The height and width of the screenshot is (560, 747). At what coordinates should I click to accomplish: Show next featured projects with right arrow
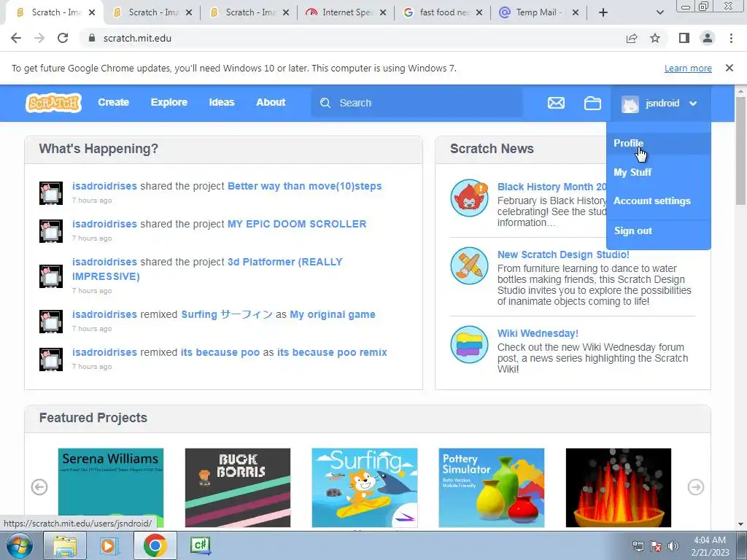695,487
